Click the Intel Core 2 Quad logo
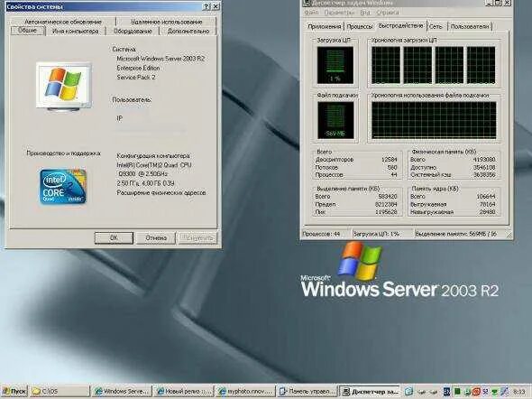 pyautogui.click(x=63, y=187)
